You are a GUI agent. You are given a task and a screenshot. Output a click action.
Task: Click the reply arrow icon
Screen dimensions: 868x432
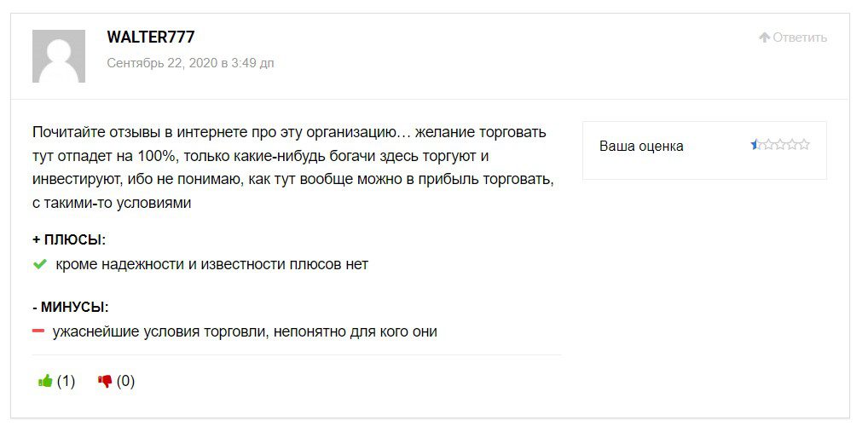coord(764,37)
